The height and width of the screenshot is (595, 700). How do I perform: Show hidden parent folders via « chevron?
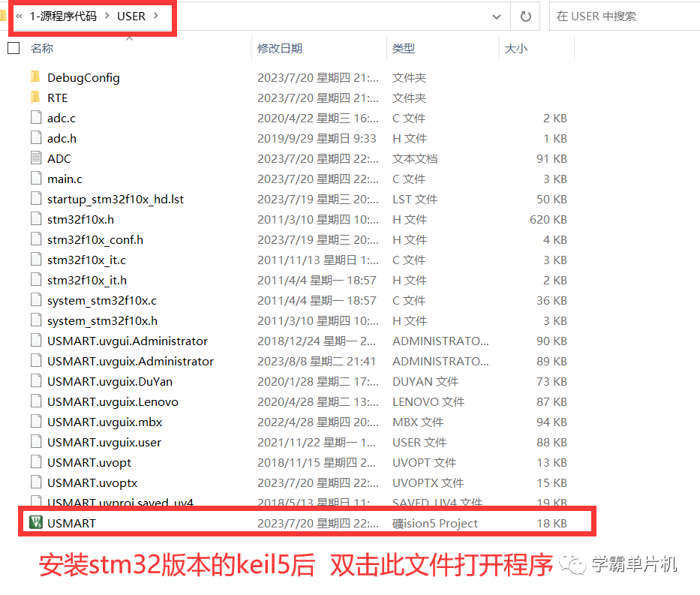(x=19, y=17)
